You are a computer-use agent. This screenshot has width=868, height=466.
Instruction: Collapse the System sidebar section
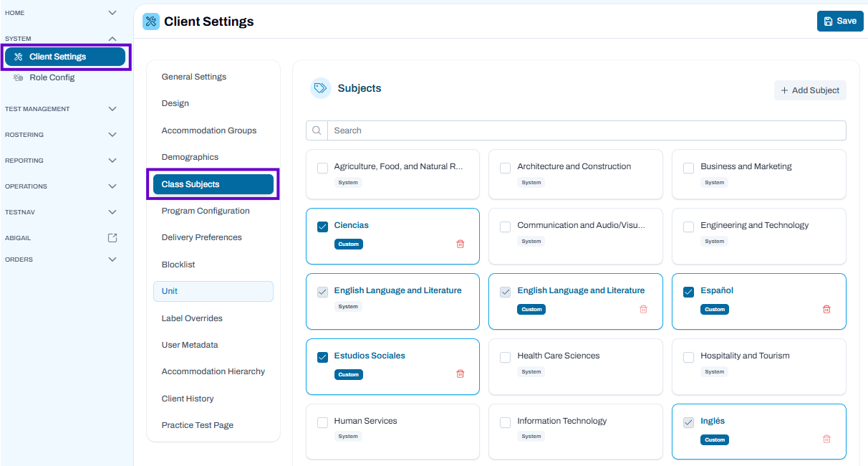112,39
